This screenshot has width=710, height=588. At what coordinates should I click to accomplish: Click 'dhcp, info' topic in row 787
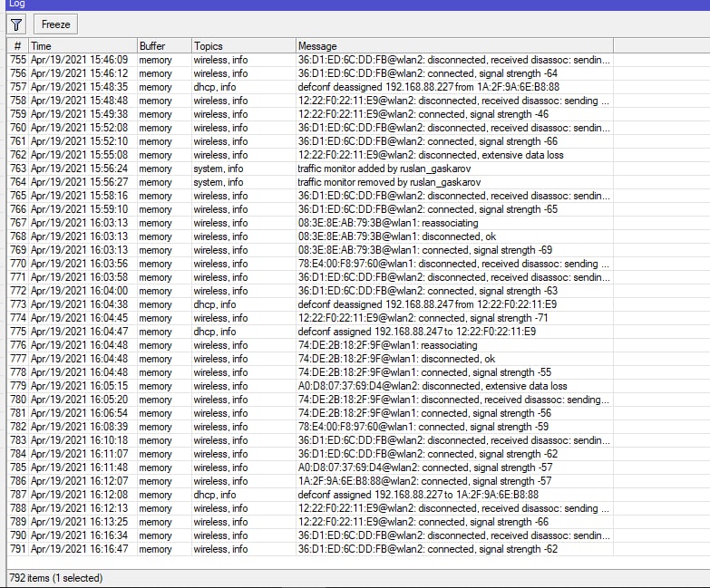pos(215,495)
